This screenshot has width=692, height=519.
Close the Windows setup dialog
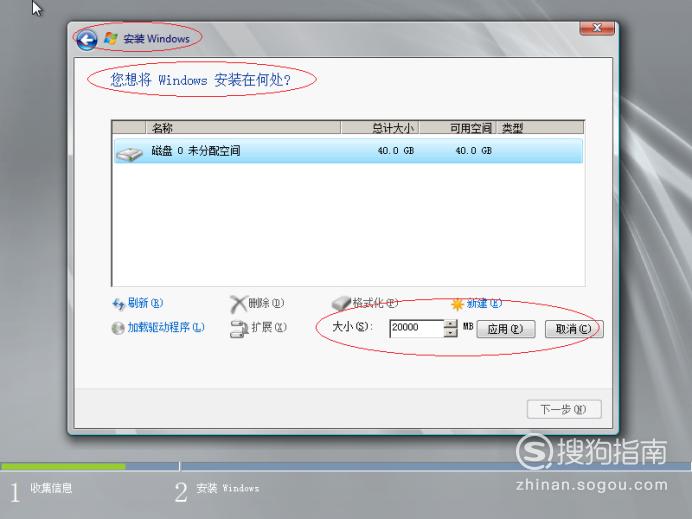click(597, 28)
